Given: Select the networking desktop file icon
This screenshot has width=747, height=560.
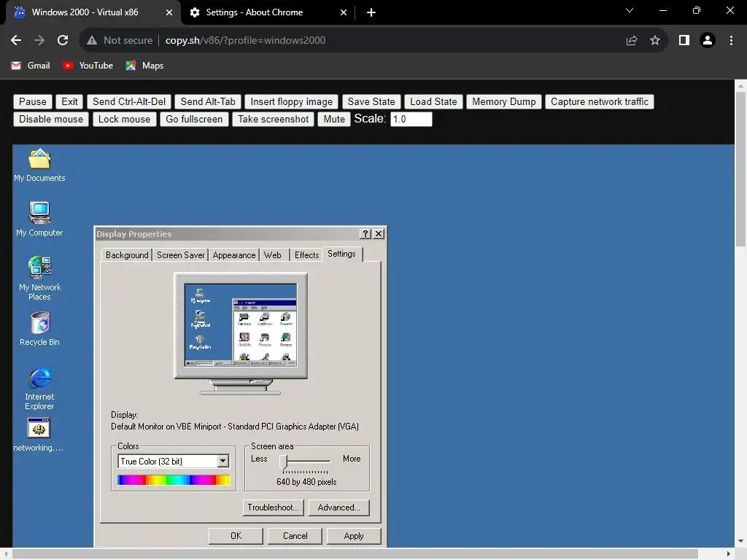Looking at the screenshot, I should click(39, 435).
